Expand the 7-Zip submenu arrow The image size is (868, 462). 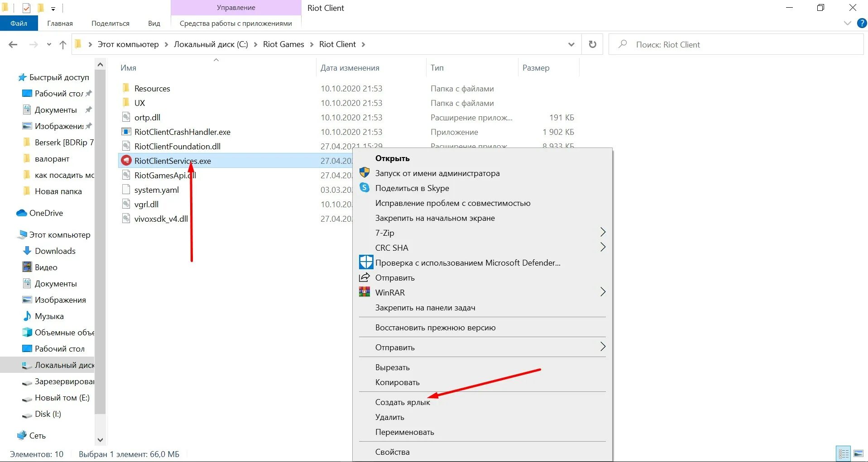(x=603, y=232)
